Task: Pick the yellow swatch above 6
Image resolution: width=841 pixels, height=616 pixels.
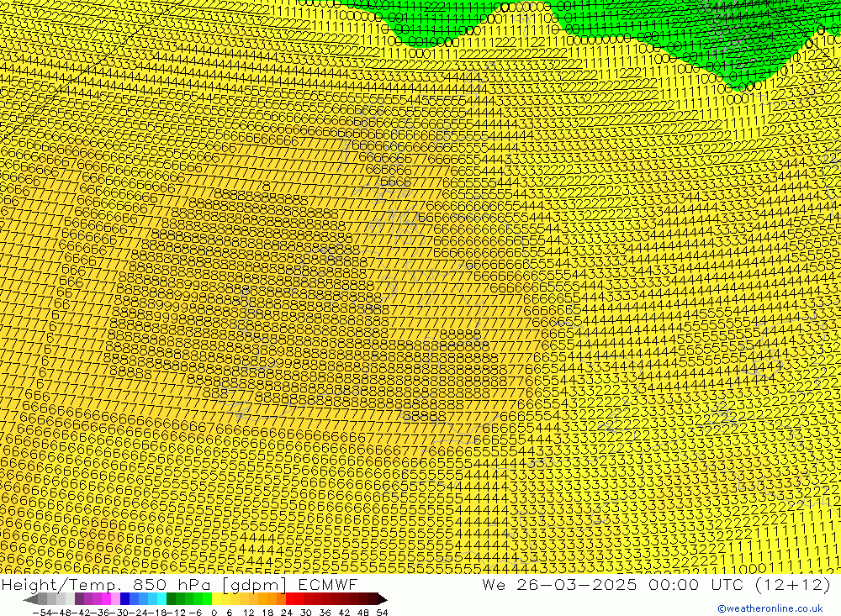Action: pos(229,599)
